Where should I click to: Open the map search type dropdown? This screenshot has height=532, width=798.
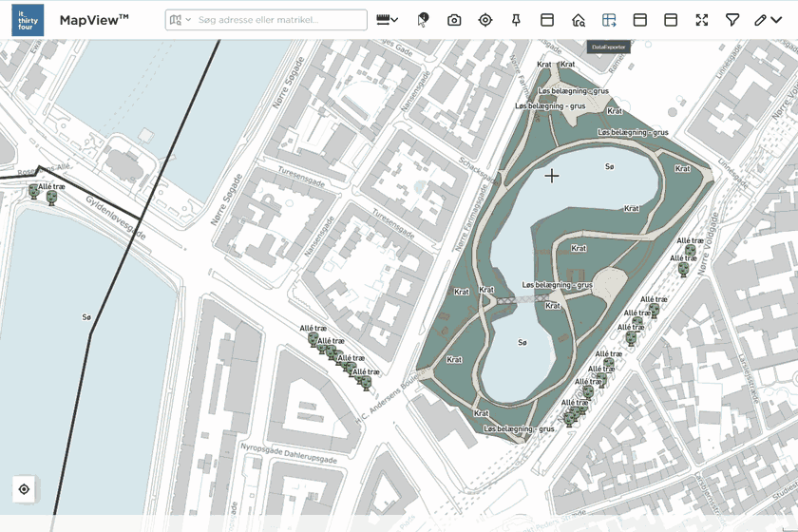[180, 20]
